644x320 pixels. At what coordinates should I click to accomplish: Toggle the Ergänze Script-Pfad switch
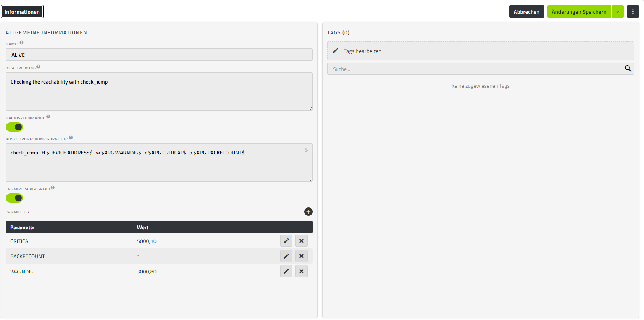point(14,198)
